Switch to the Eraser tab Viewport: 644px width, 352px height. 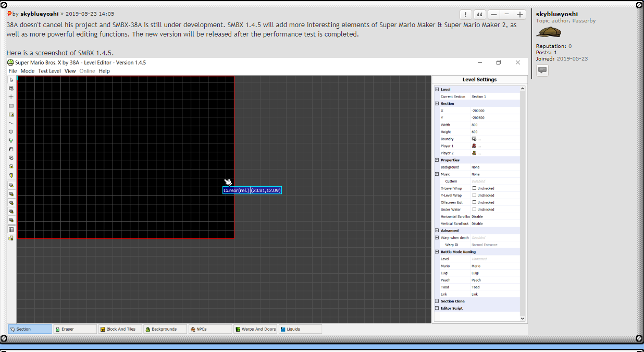[x=75, y=329]
